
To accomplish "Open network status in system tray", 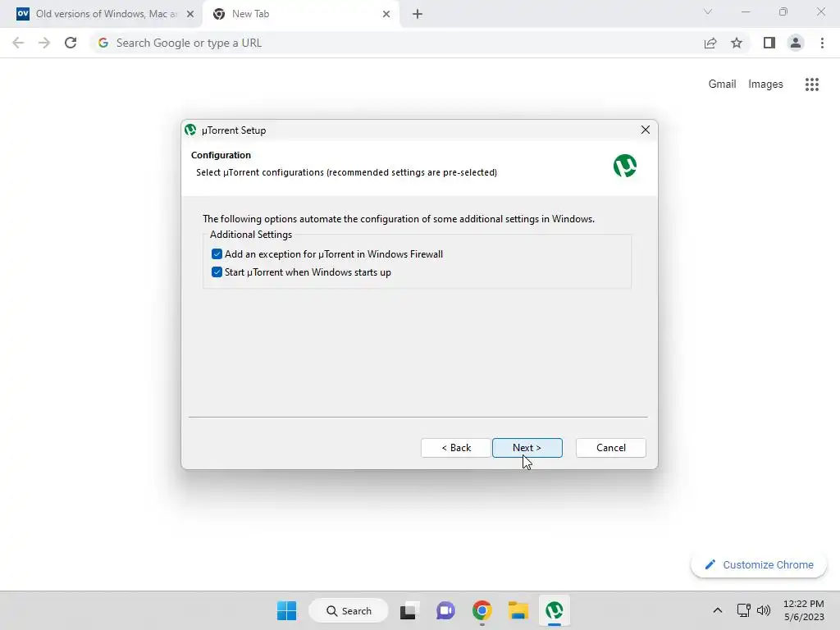I will pyautogui.click(x=743, y=610).
